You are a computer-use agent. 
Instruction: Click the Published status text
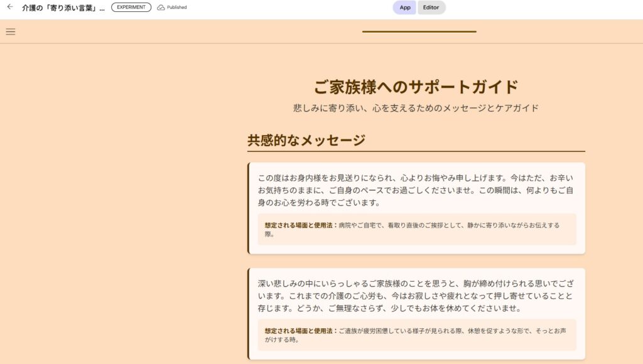point(176,8)
